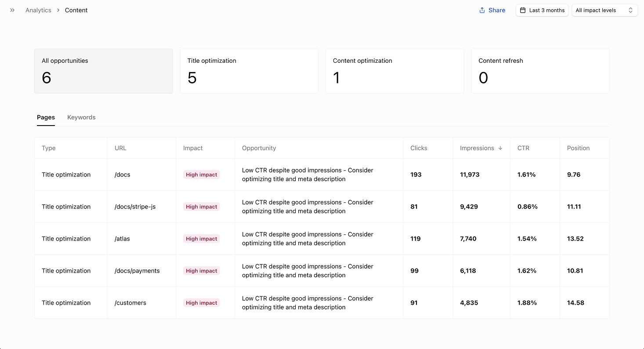Open the /docs/stripe-js URL row
Image resolution: width=644 pixels, height=349 pixels.
(135, 207)
